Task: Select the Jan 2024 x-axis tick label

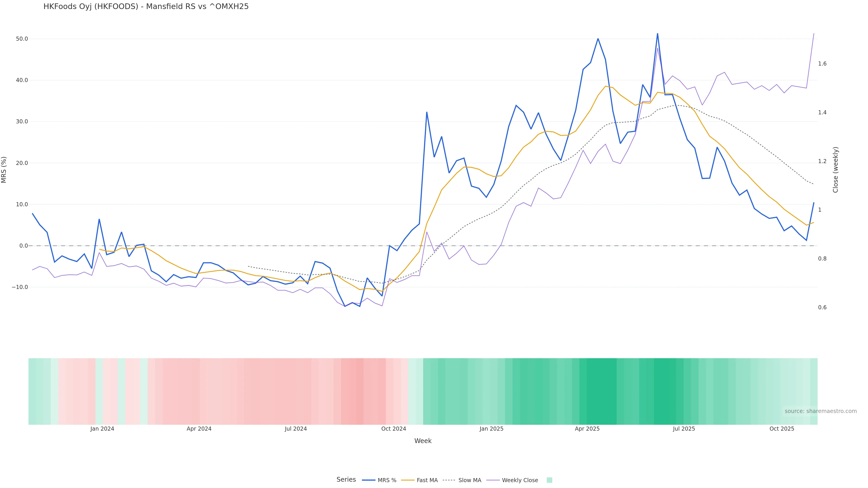Action: click(x=102, y=429)
